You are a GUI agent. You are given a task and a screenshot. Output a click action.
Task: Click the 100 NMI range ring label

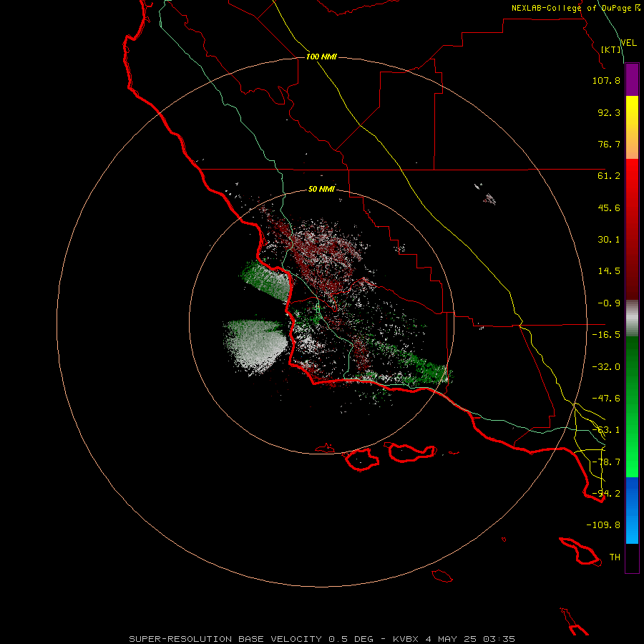click(321, 57)
